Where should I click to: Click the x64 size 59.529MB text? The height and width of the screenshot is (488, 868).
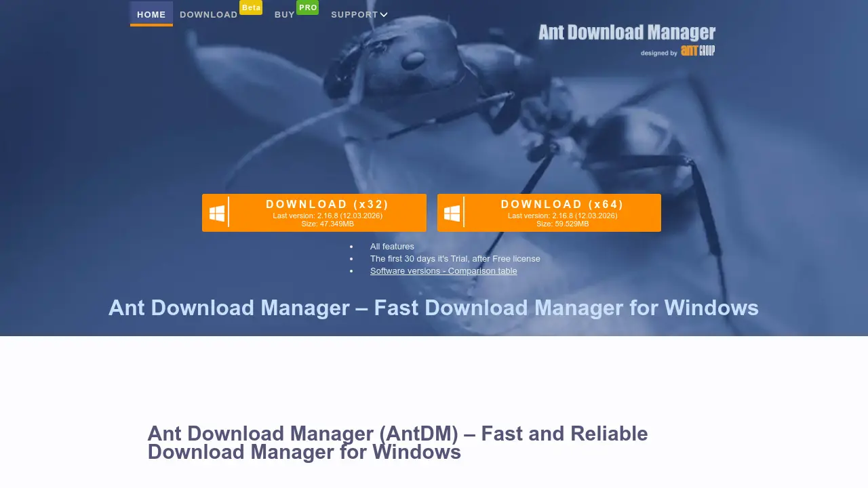click(x=563, y=224)
